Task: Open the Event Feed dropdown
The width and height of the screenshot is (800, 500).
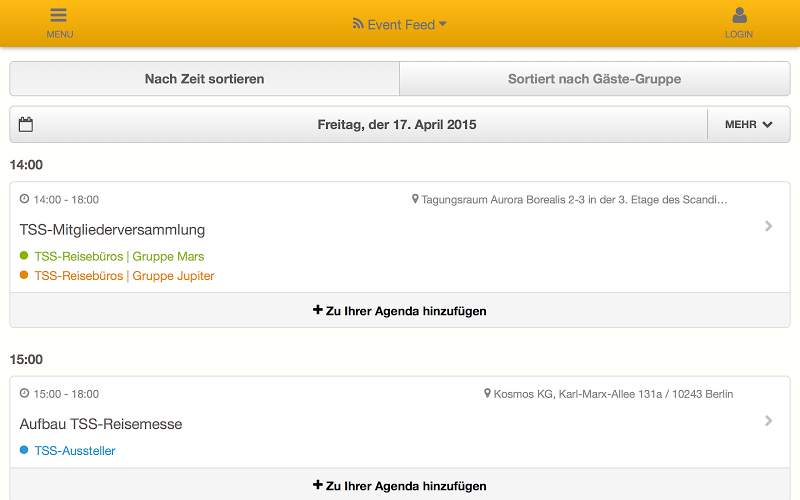Action: (399, 24)
